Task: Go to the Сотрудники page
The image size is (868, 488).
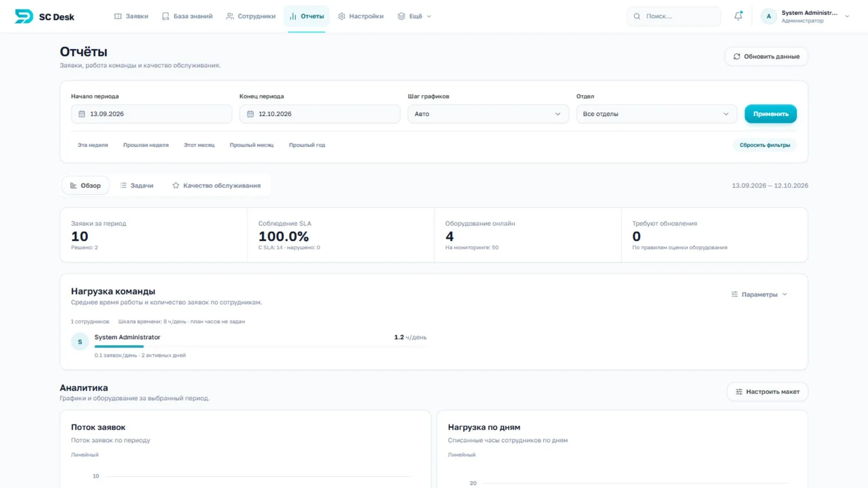Action: click(251, 16)
